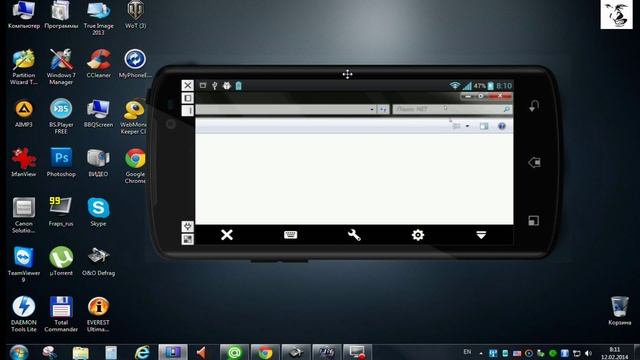Open the Программы desktop folder
Image resolution: width=640 pixels, height=360 pixels.
click(61, 15)
